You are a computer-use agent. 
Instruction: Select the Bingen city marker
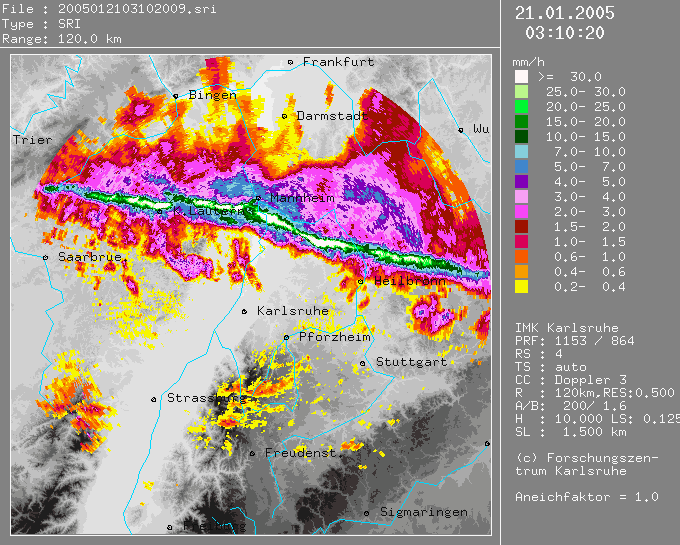pyautogui.click(x=176, y=96)
